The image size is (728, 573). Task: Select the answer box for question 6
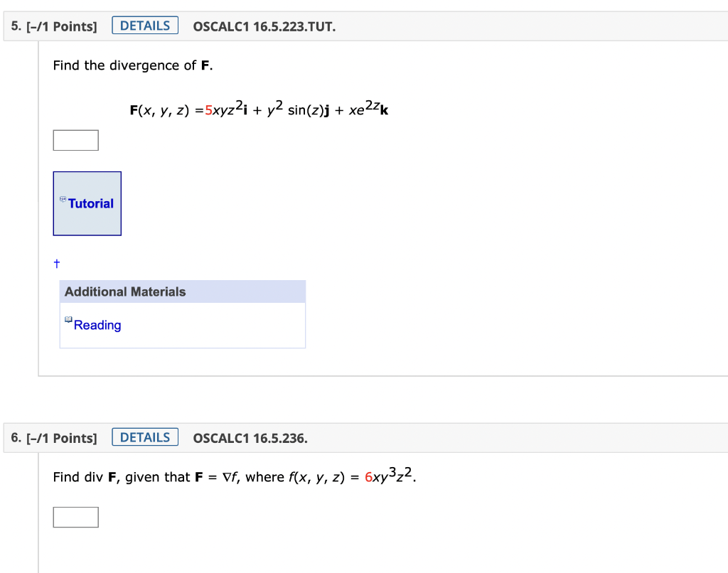tap(75, 517)
